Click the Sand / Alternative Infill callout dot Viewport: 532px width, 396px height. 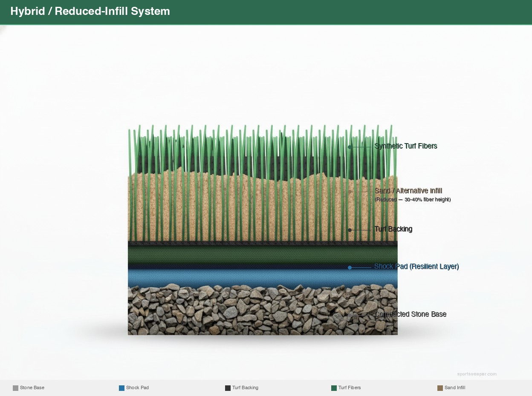tap(350, 192)
